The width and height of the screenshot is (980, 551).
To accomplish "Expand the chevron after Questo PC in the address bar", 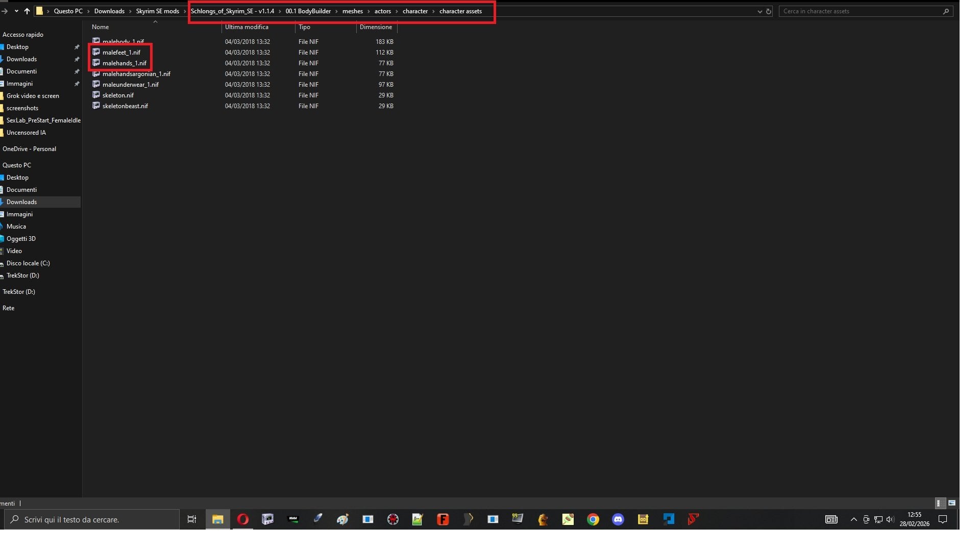I will [x=88, y=11].
